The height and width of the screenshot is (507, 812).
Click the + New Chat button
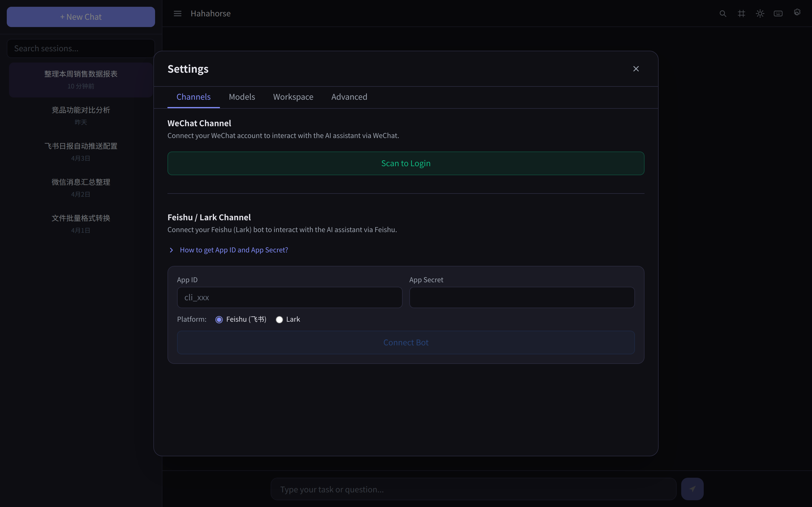[81, 17]
